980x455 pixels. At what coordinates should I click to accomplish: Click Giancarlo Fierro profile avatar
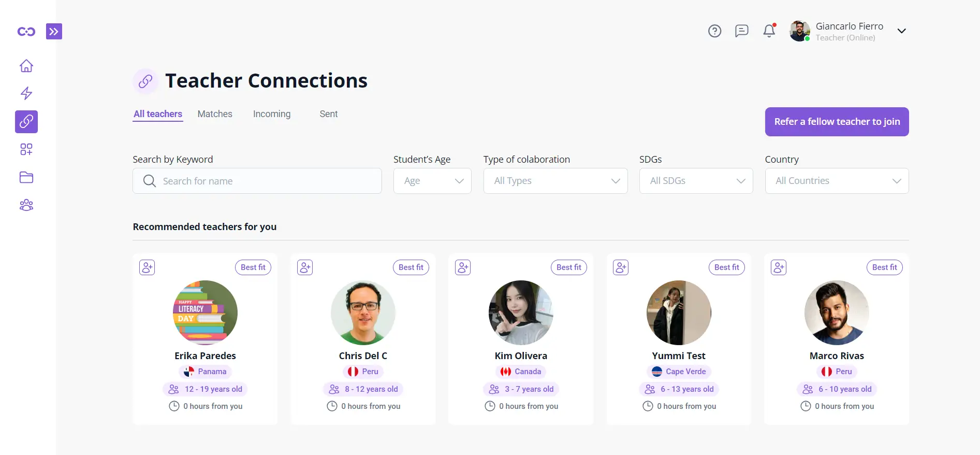click(x=800, y=31)
